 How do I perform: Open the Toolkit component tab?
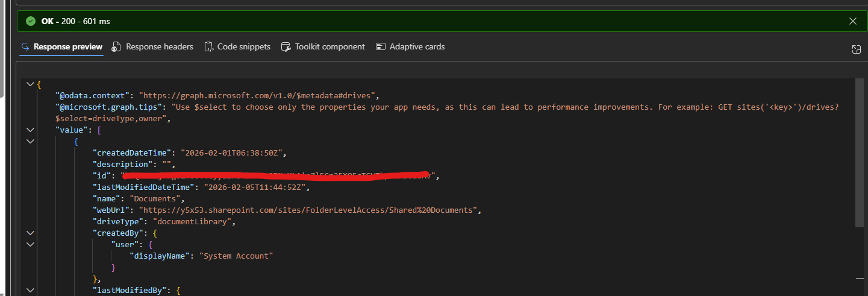tap(323, 47)
